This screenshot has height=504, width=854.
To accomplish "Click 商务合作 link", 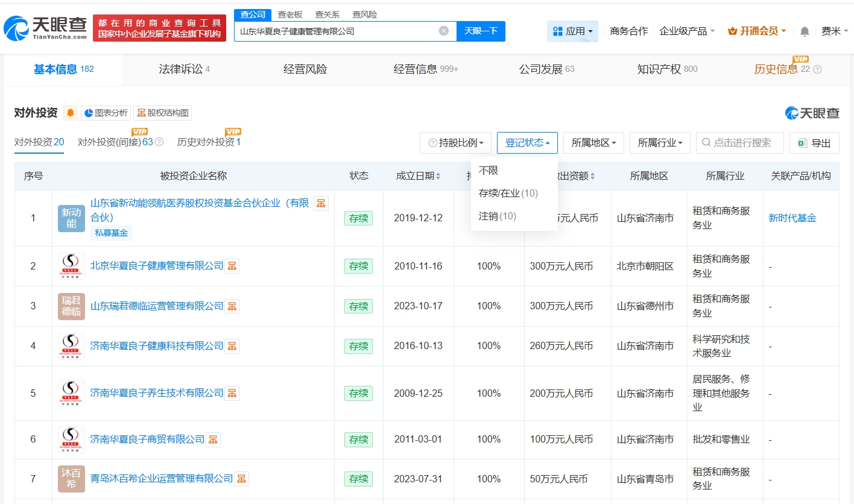I will coord(628,31).
